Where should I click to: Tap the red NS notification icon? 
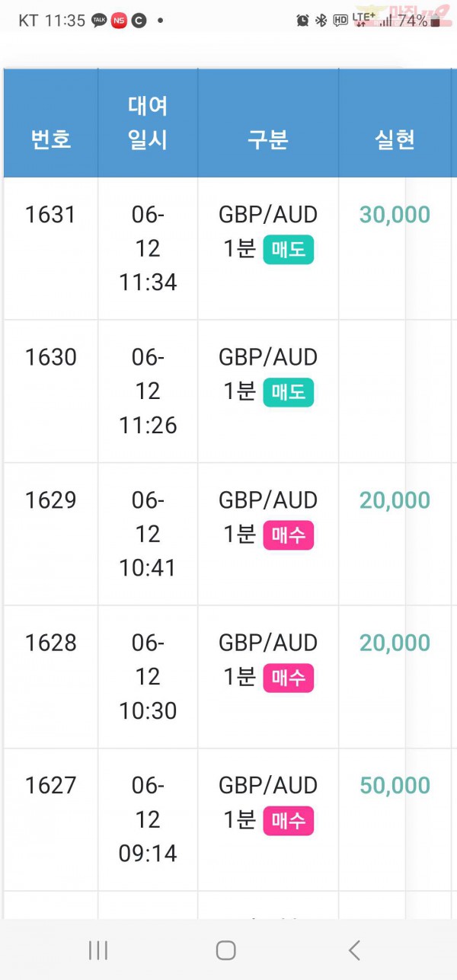119,21
